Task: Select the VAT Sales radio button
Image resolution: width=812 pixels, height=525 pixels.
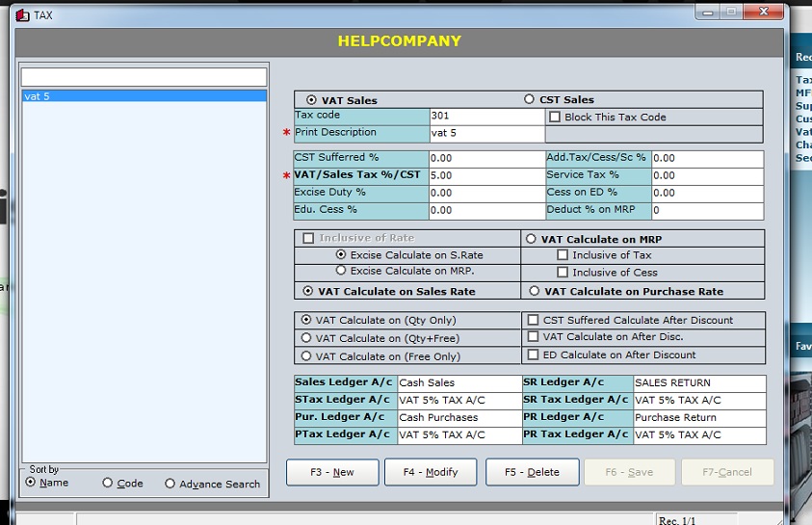Action: point(311,100)
